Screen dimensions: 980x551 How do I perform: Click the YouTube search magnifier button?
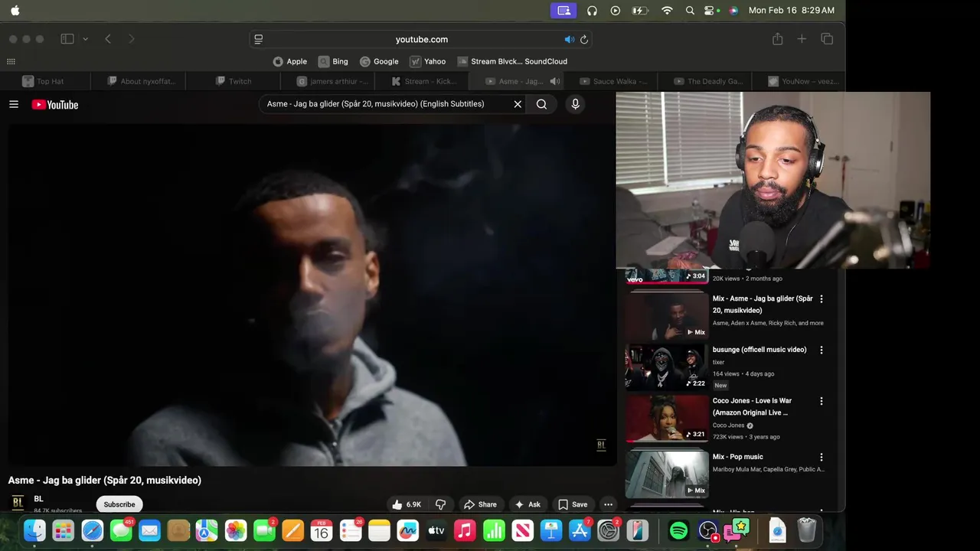coord(541,104)
